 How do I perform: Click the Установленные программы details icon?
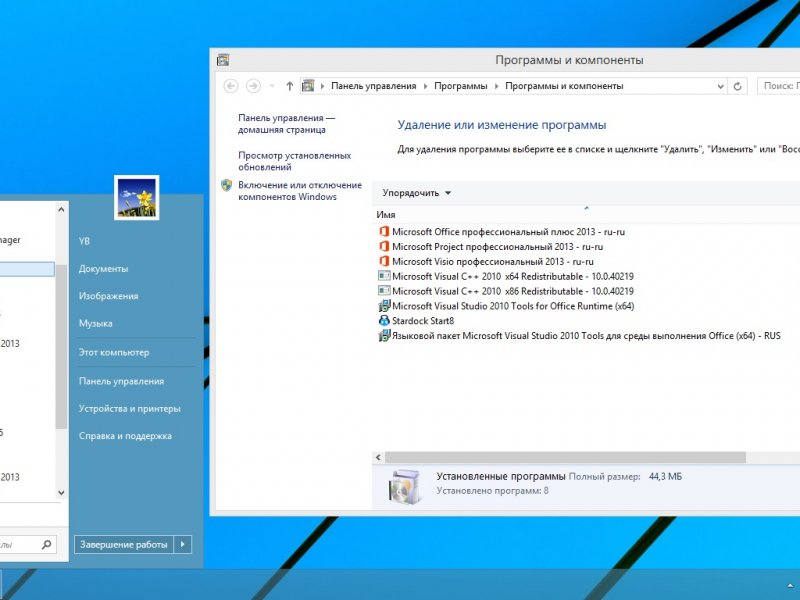pyautogui.click(x=405, y=486)
